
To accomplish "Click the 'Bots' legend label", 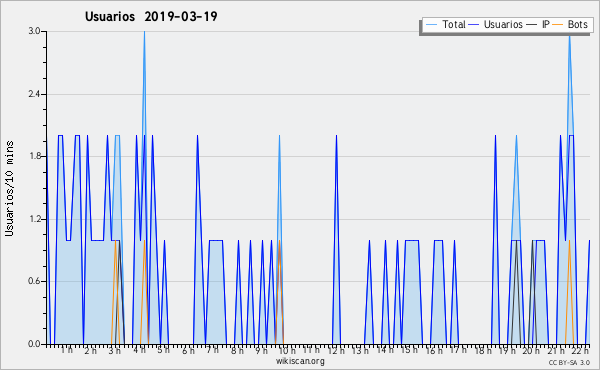I will coord(577,24).
